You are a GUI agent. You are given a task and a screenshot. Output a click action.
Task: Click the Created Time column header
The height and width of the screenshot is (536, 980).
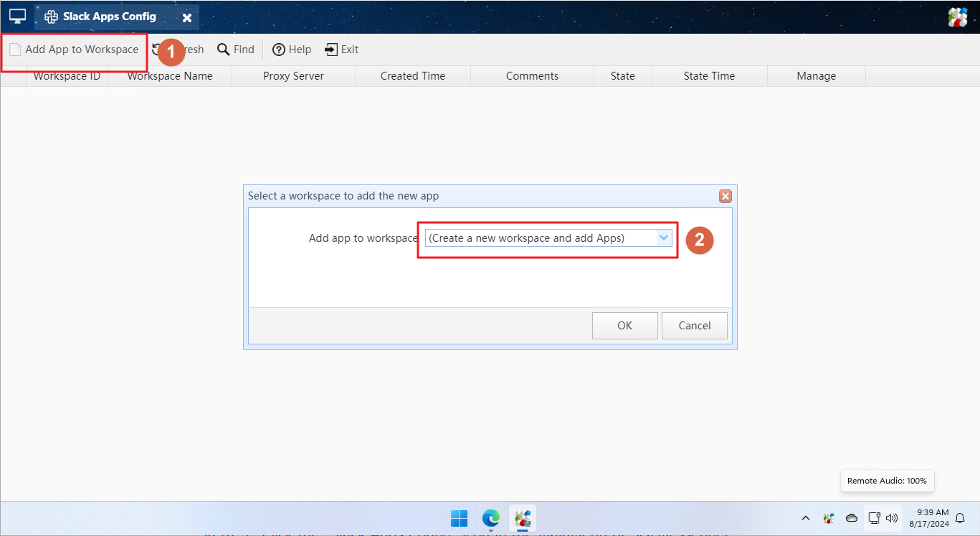pyautogui.click(x=413, y=76)
